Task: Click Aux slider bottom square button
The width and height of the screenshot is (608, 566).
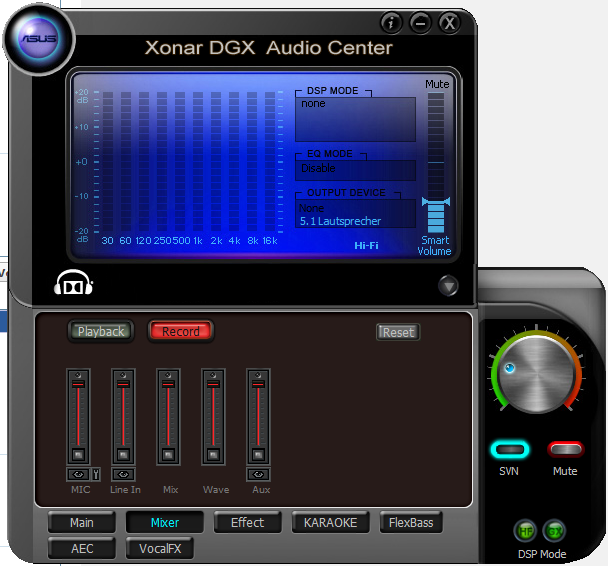Action: (258, 454)
